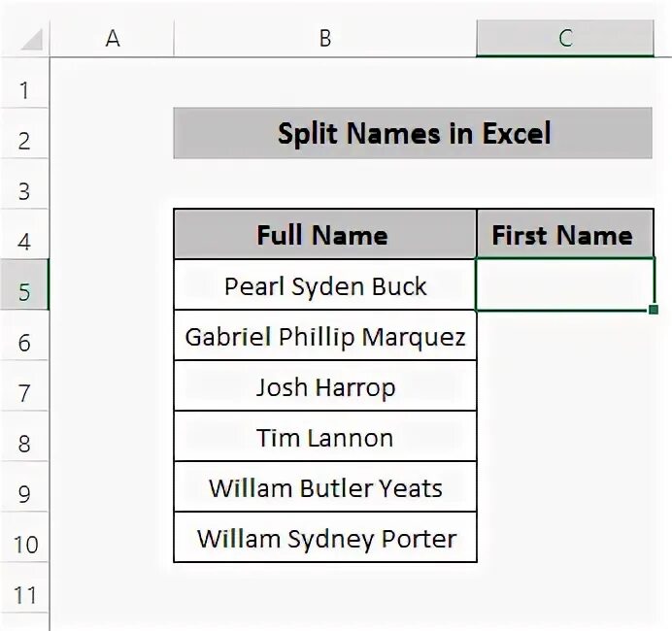Click the Select All corner triangle
The width and height of the screenshot is (672, 631).
[32, 40]
